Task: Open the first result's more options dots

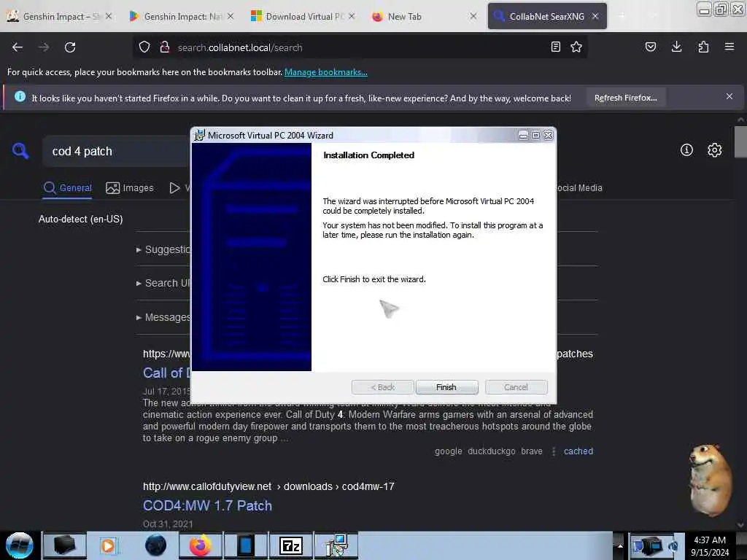Action: [x=554, y=451]
